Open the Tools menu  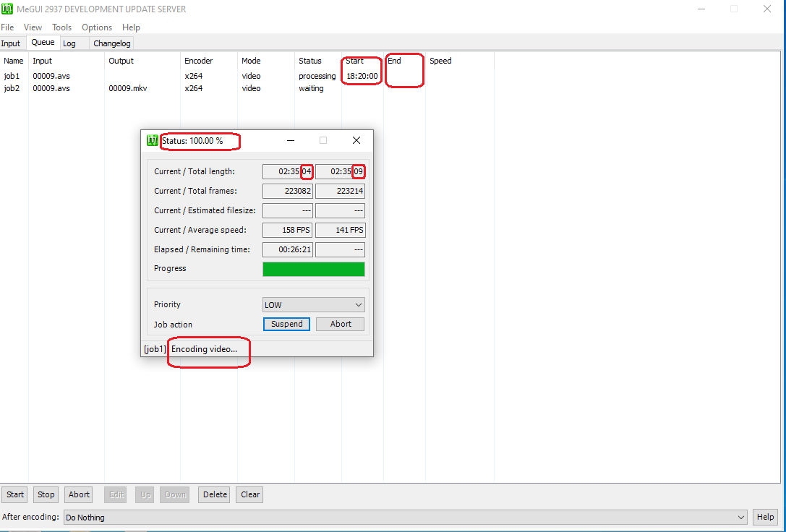pyautogui.click(x=61, y=27)
